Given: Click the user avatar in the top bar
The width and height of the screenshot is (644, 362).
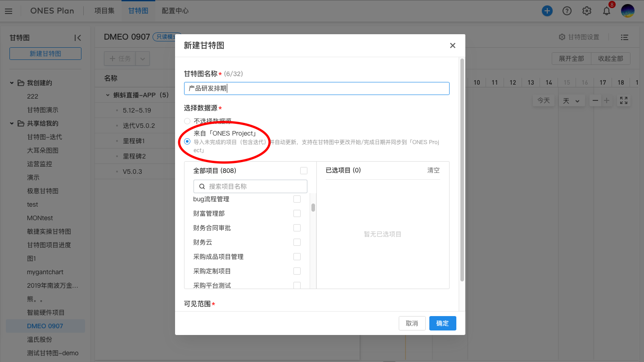Looking at the screenshot, I should [x=626, y=10].
